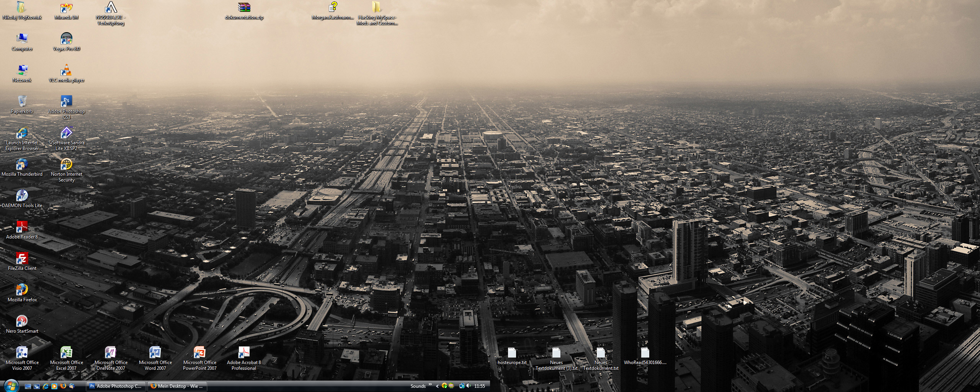Viewport: 980px width, 392px height.
Task: Click the DAEMON Tools Lite icon
Action: 22,196
